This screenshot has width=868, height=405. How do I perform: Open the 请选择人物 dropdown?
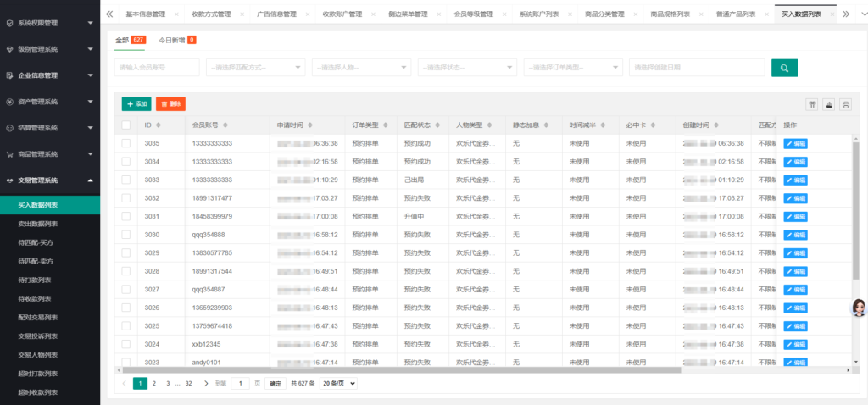(361, 68)
